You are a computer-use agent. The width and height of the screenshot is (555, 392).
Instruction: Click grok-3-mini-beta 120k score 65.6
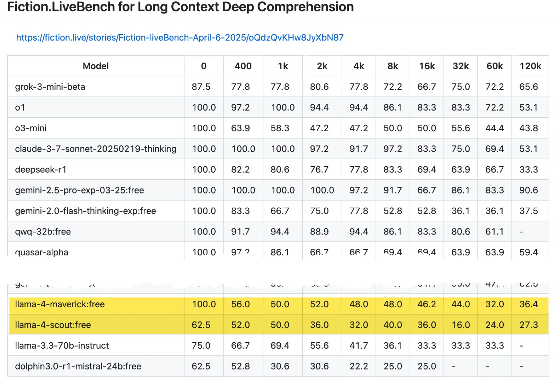[x=529, y=87]
